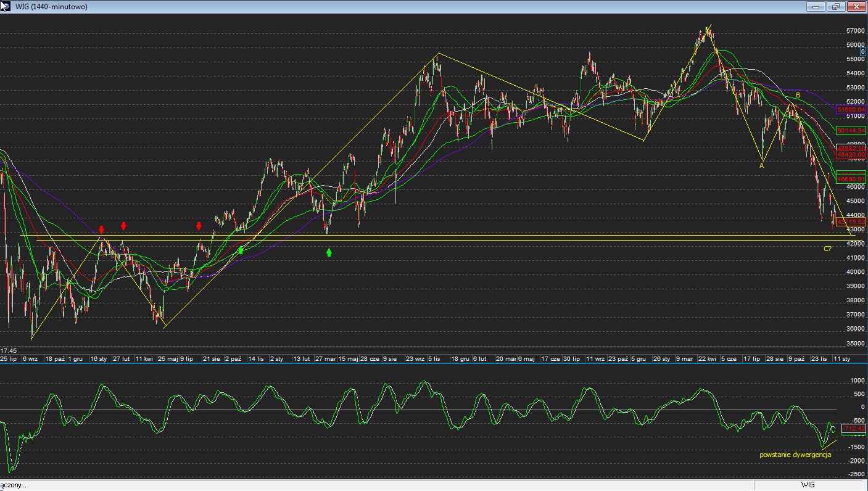
Task: Click the '22 kwi' date label
Action: (x=707, y=358)
